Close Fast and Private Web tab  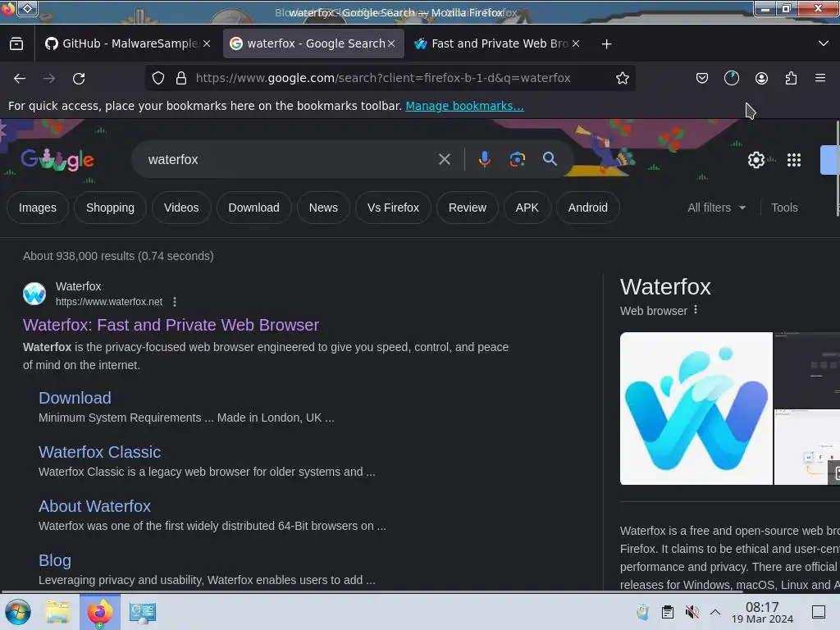(x=575, y=43)
